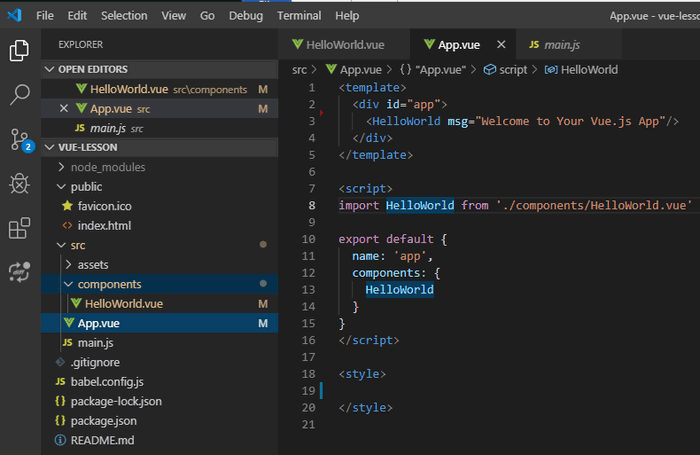Click highlighted HelloWorld on line 13
Screen dimensions: 700x455
(400, 290)
